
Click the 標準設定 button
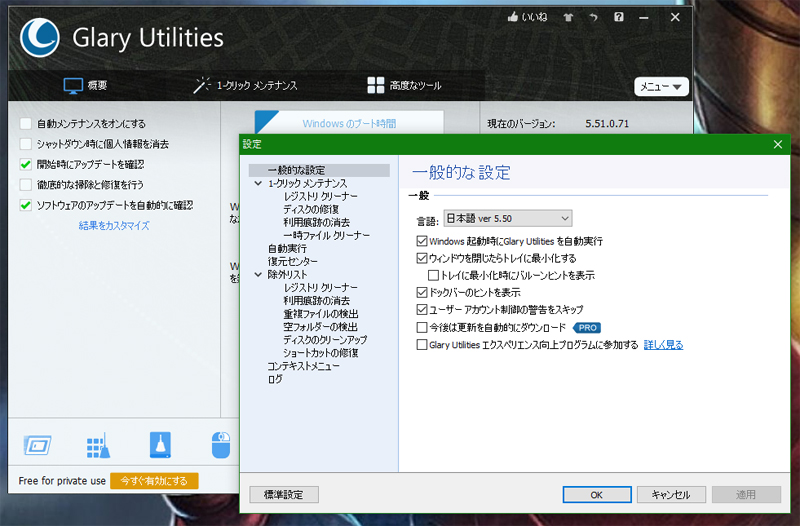pos(284,494)
